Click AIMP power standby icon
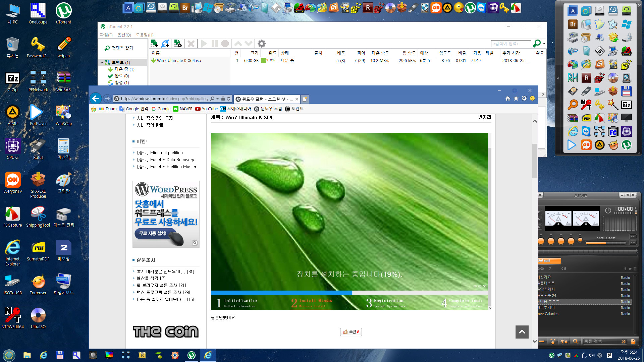The image size is (644, 362). [608, 210]
